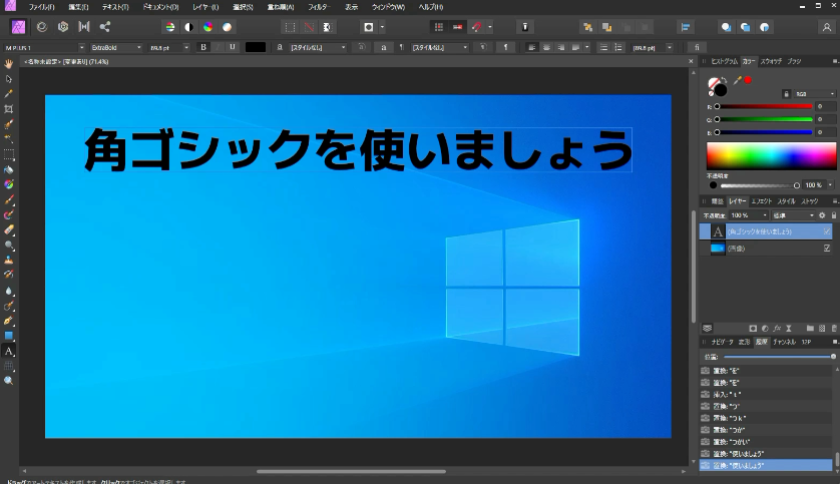Toggle the snapping magnet icon
Image resolution: width=840 pixels, height=484 pixels.
(x=476, y=27)
